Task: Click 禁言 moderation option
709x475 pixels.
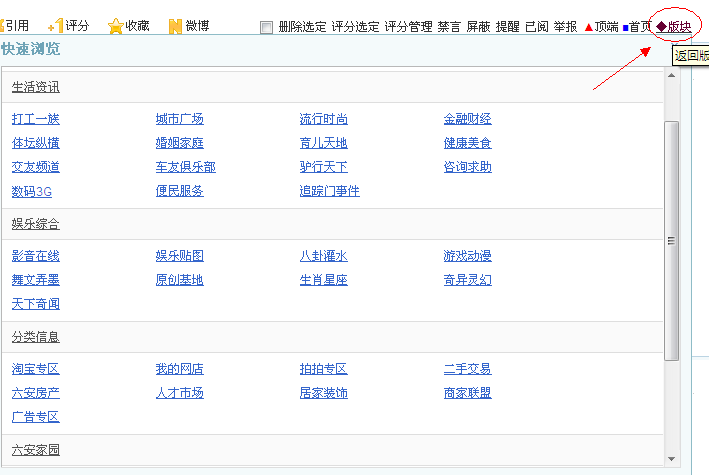Action: pyautogui.click(x=449, y=27)
